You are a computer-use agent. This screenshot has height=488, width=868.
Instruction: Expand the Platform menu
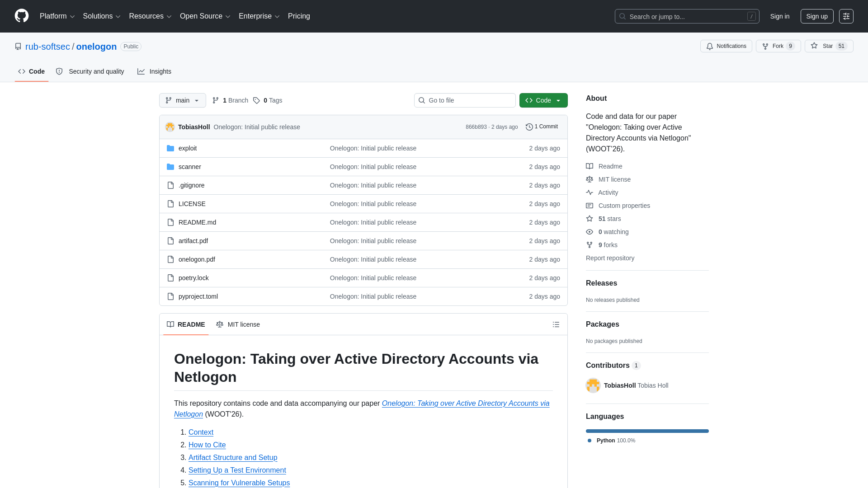57,16
